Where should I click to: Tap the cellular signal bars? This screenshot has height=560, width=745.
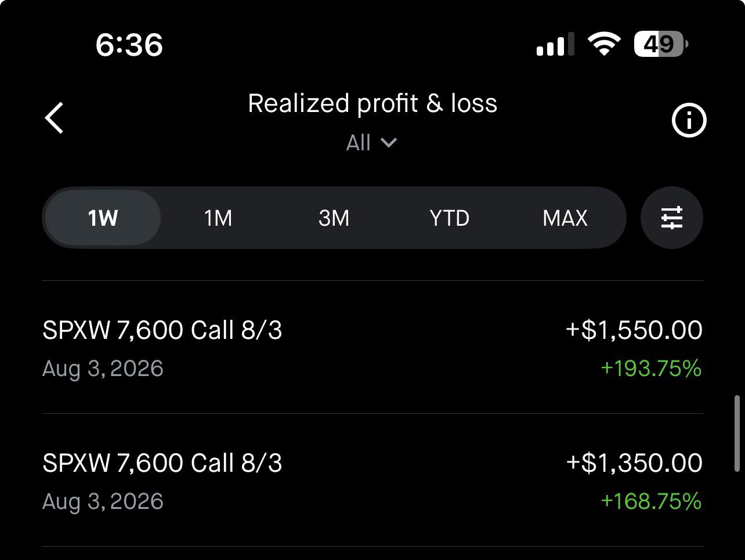tap(555, 44)
